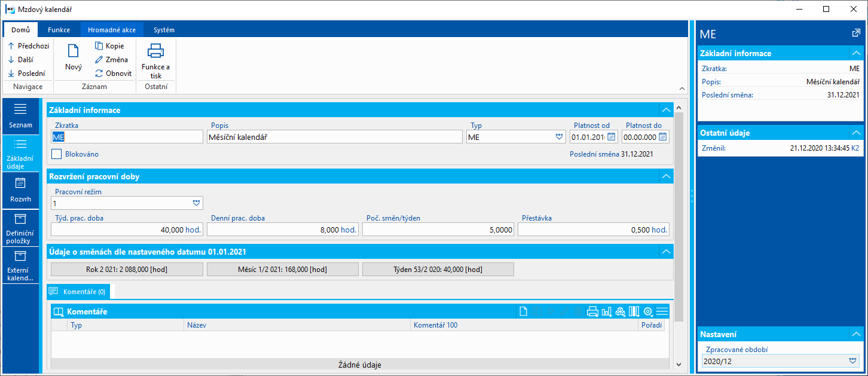This screenshot has width=868, height=376.
Task: Sort comments by Název column
Action: (x=297, y=325)
